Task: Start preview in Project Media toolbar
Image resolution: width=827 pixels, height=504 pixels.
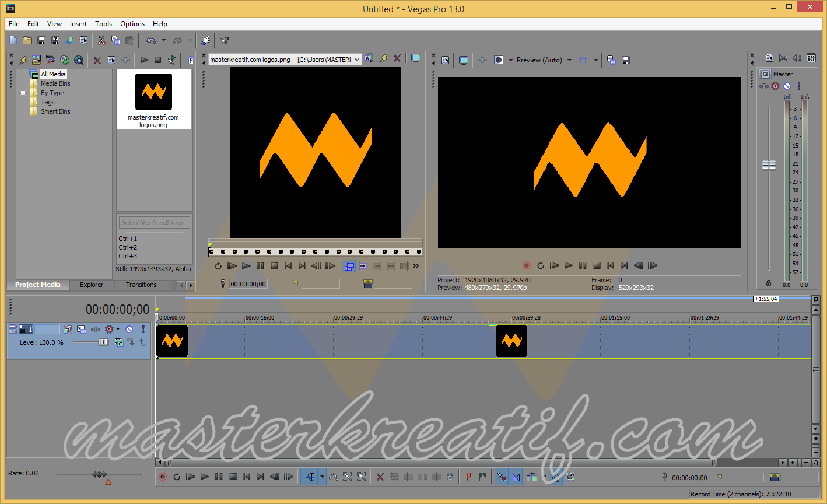Action: pos(144,60)
